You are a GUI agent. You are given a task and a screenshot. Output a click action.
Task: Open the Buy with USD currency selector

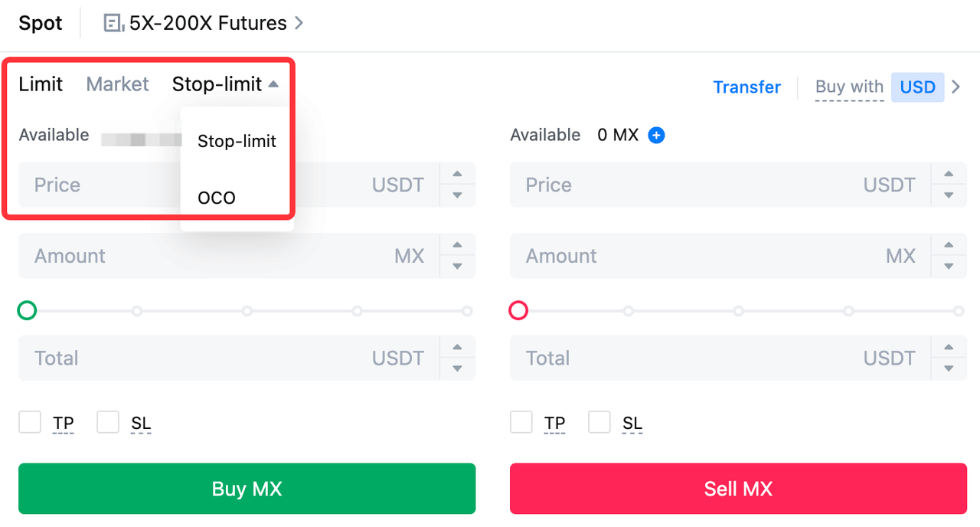pyautogui.click(x=918, y=87)
